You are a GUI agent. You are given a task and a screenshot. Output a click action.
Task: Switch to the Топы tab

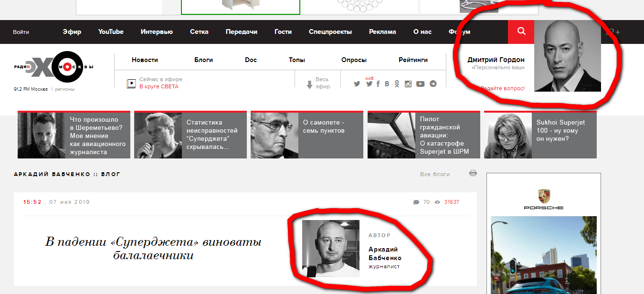tap(297, 60)
